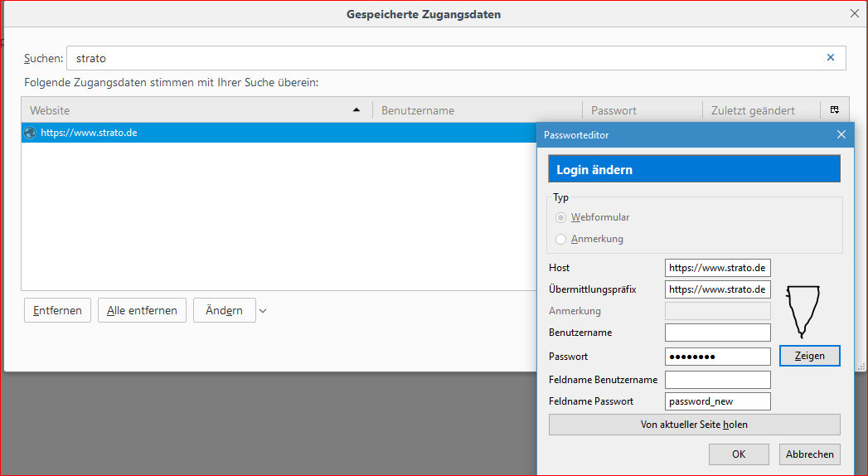Click Von aktueller Seite holen button
The height and width of the screenshot is (476, 868).
pos(694,425)
